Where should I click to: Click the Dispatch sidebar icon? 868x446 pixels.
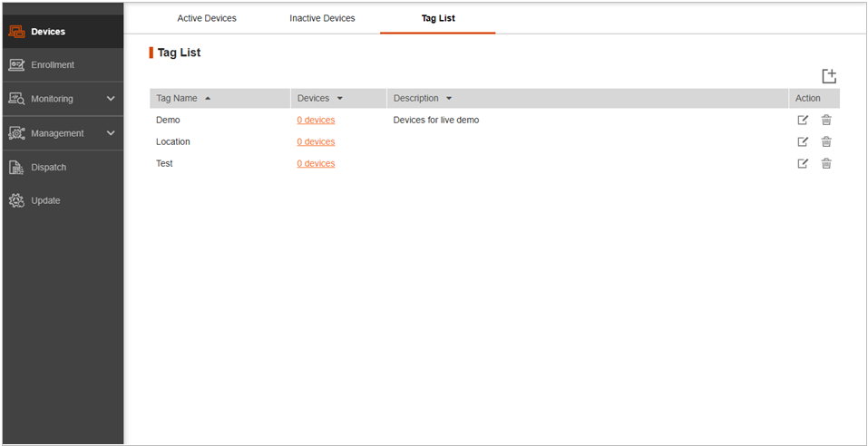pos(16,167)
